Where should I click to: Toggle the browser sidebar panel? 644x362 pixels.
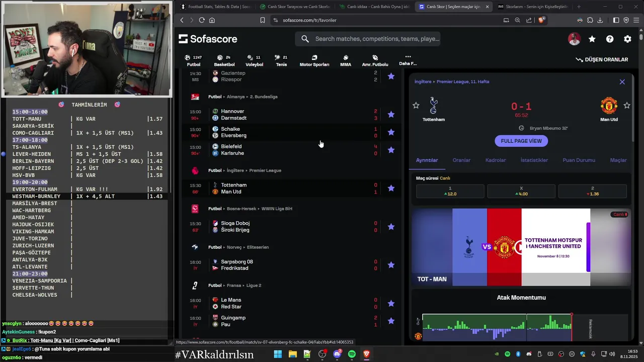pos(616,20)
